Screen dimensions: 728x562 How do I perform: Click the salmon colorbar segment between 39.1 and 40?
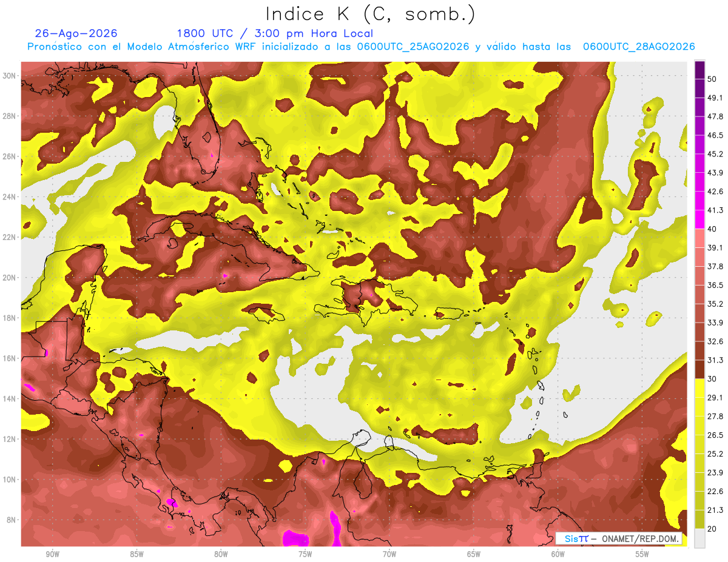[x=699, y=238]
